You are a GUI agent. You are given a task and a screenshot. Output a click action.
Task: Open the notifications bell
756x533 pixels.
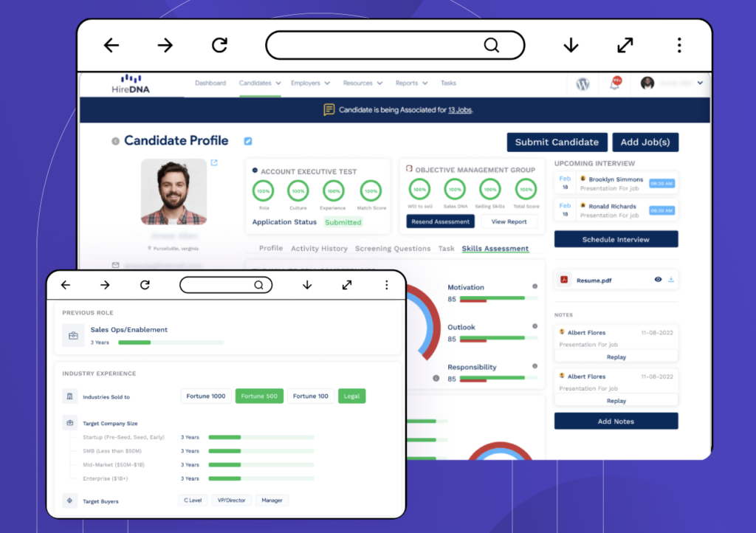pos(615,84)
